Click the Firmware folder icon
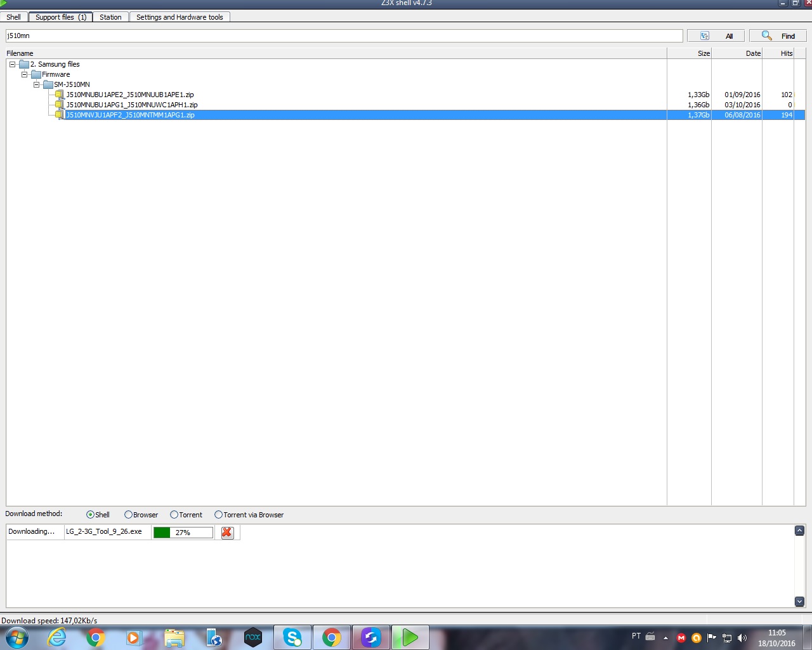This screenshot has height=650, width=812. (36, 74)
